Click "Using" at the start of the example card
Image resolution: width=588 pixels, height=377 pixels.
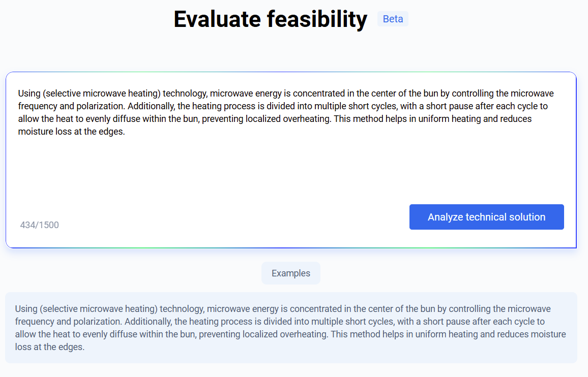click(x=25, y=309)
